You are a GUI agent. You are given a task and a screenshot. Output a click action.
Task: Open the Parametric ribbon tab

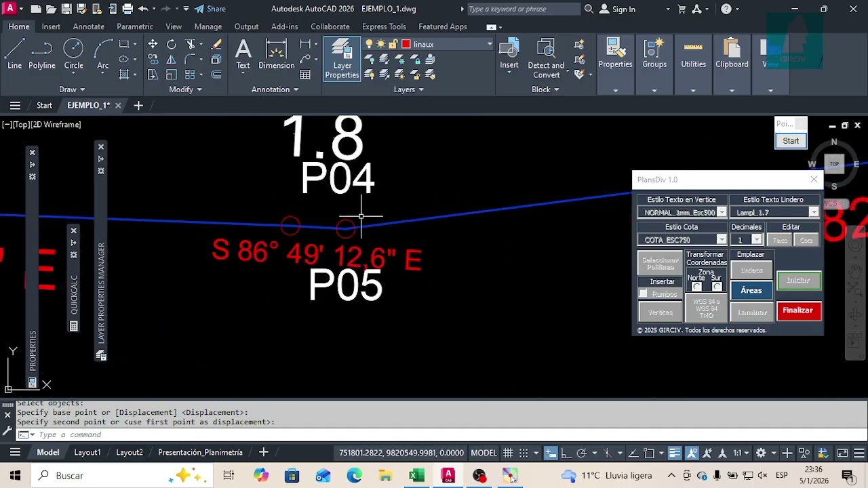click(x=135, y=26)
